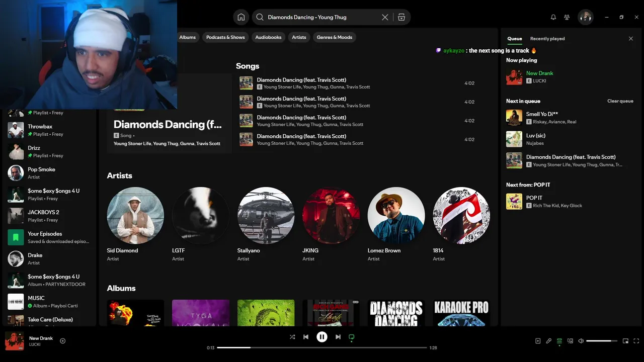This screenshot has height=362, width=644.
Task: Filter results by Audiobooks
Action: (x=268, y=37)
